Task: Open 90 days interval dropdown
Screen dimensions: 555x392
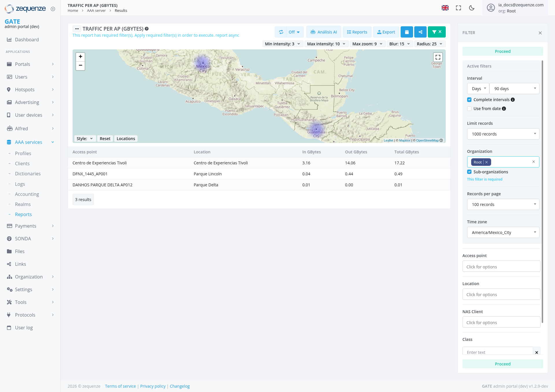Action: (x=514, y=89)
